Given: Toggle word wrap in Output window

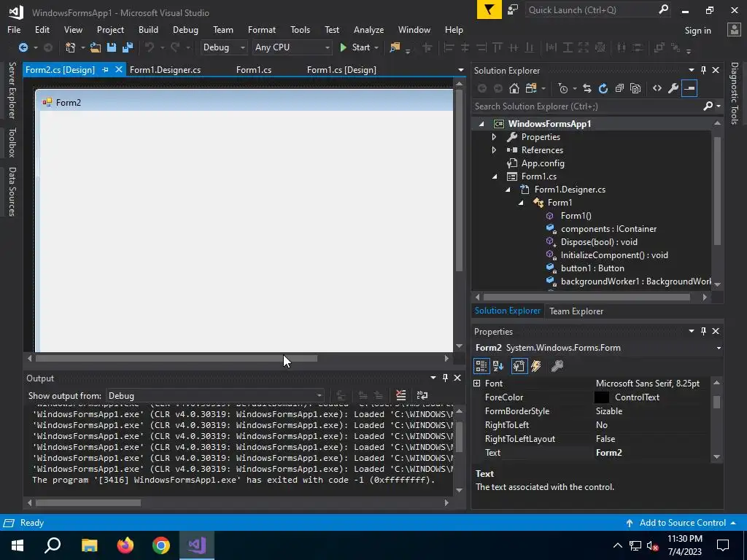Looking at the screenshot, I should tap(422, 395).
